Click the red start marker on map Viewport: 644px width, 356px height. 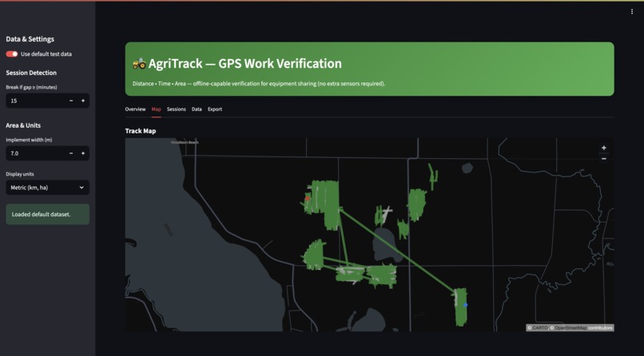[x=307, y=198]
